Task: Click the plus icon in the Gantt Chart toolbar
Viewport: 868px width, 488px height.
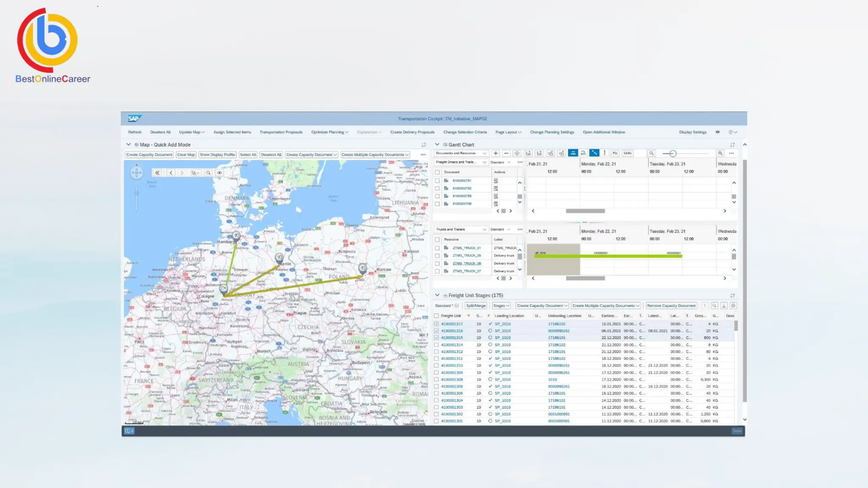Action: point(495,153)
